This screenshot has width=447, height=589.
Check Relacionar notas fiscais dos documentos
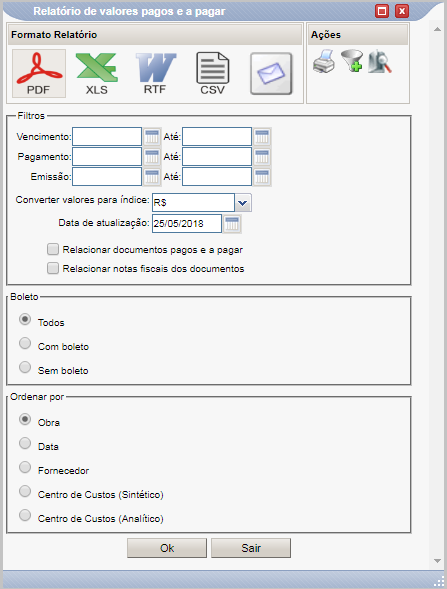click(x=53, y=268)
